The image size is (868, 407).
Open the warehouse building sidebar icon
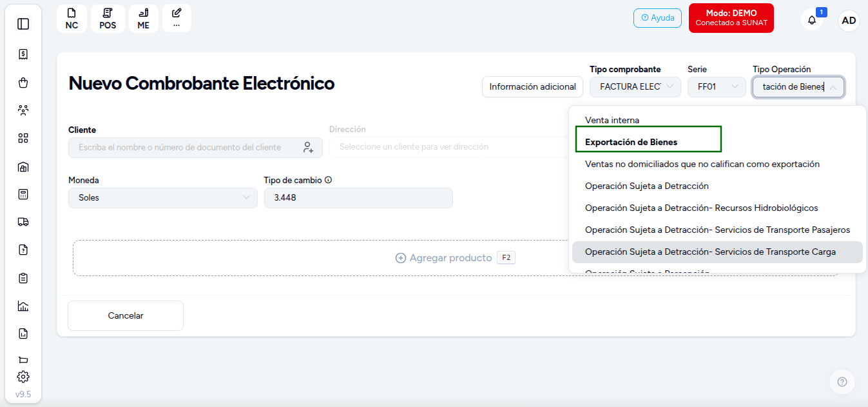coord(23,167)
